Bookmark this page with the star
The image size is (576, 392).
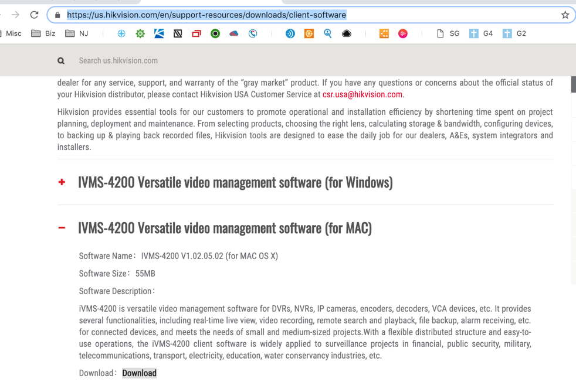pyautogui.click(x=565, y=15)
